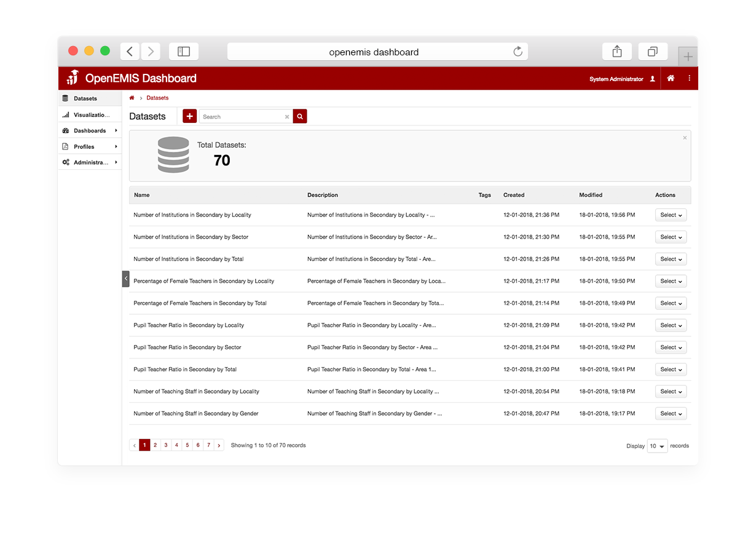Clear the search field with the x

[x=287, y=117]
